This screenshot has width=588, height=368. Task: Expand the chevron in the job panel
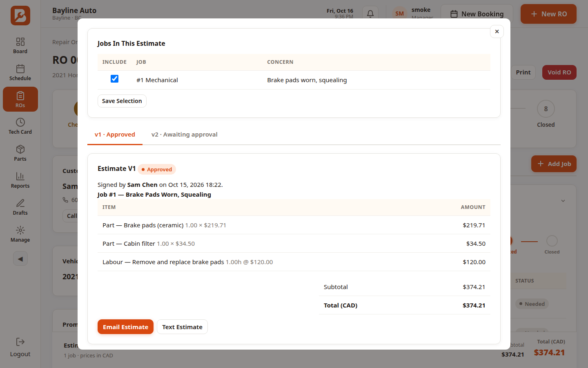point(563,201)
